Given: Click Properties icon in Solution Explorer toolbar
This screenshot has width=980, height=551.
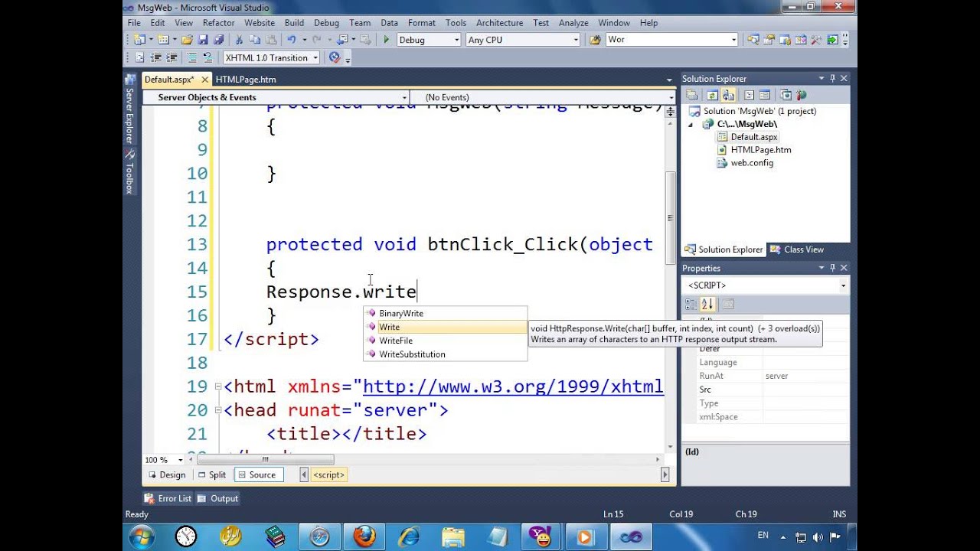Looking at the screenshot, I should [691, 95].
